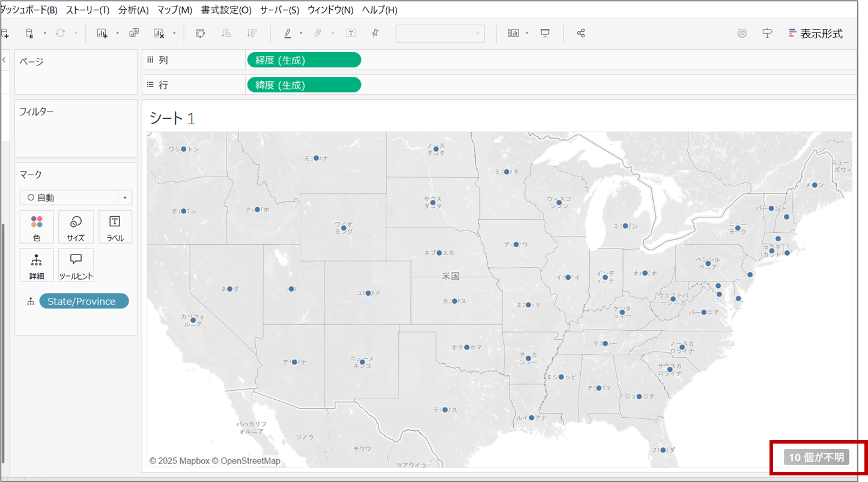Swap rows and columns icon
The height and width of the screenshot is (482, 868).
tap(201, 34)
